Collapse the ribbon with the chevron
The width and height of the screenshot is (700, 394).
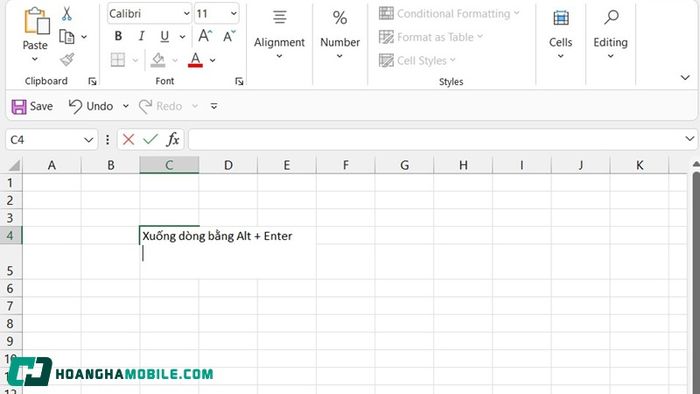coord(685,78)
